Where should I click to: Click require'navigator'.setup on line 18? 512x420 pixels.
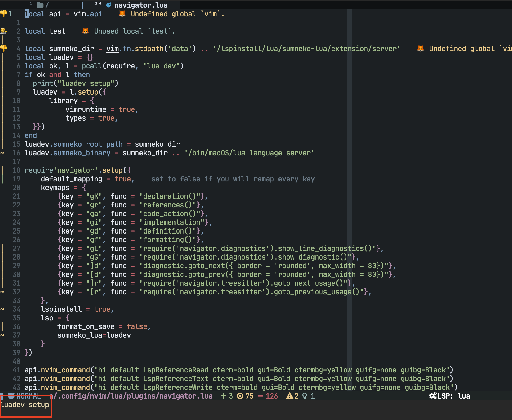(74, 170)
